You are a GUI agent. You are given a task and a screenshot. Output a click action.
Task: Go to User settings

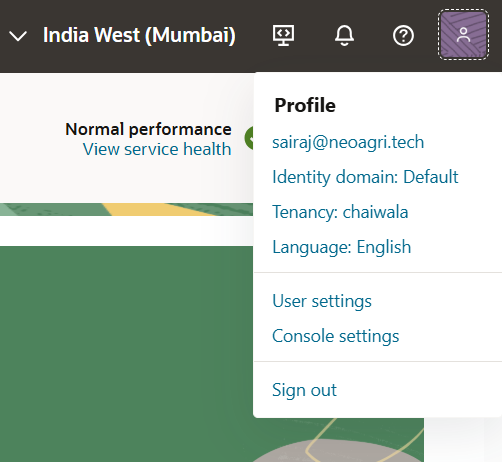coord(322,301)
